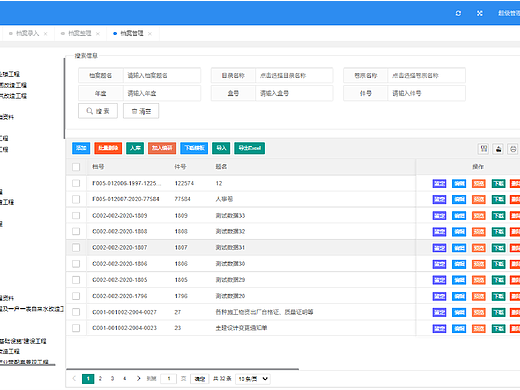Viewport: 520px width, 390px height.
Task: Focus the 件号 search input field
Action: (x=426, y=93)
